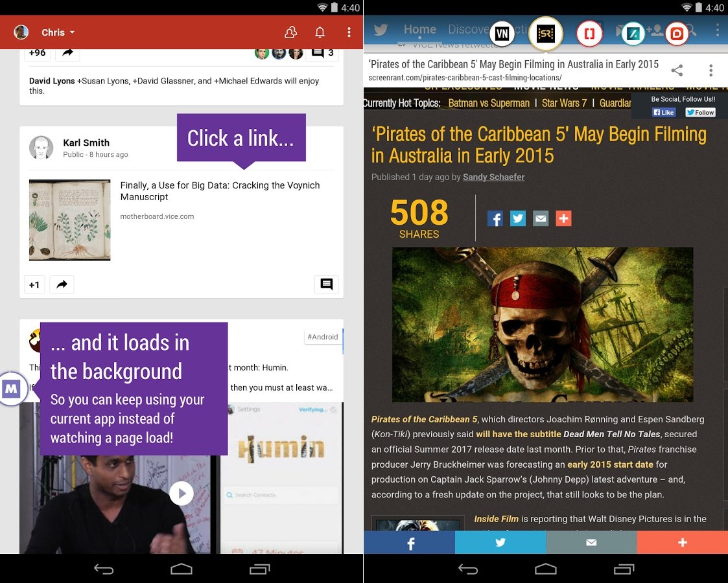The image size is (728, 583).
Task: Select the SR Screen Rant bubble
Action: click(545, 34)
